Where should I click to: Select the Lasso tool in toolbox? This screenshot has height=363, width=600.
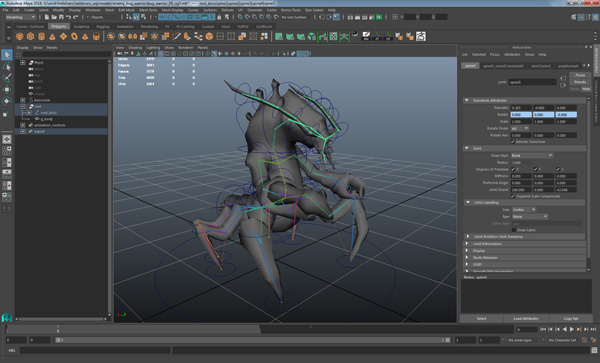point(7,67)
